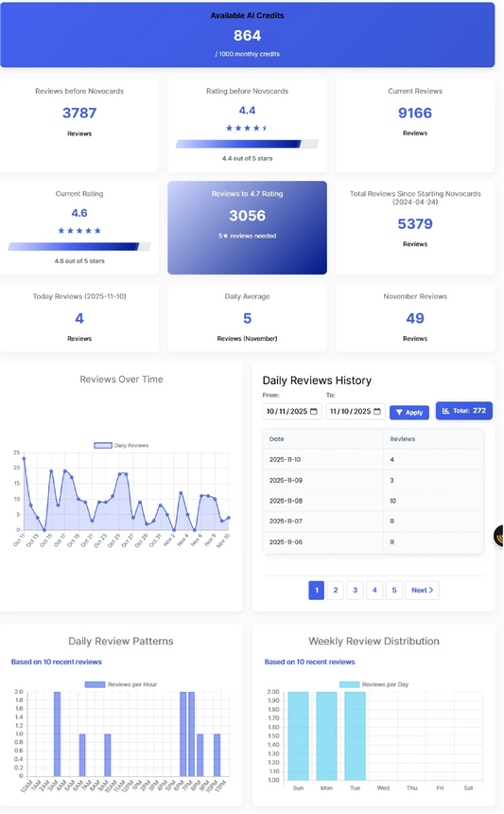Click the Weekly Review Distribution heading
The height and width of the screenshot is (814, 504).
[374, 641]
